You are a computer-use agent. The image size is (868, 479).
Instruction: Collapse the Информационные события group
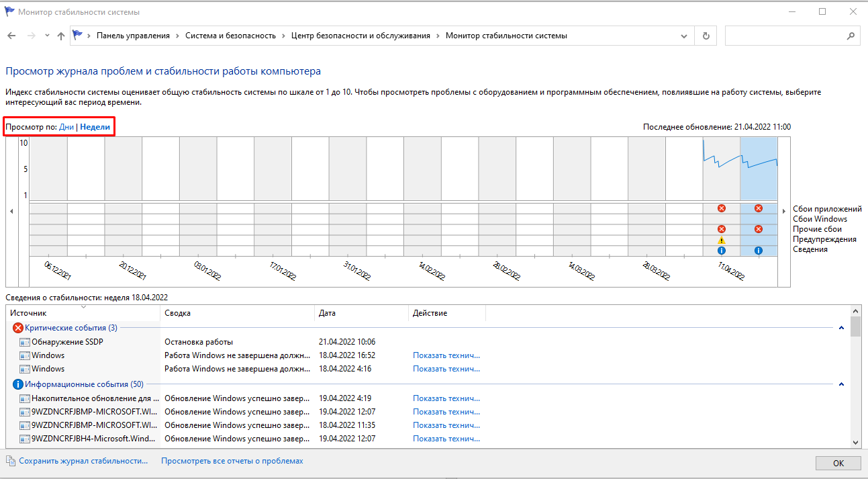841,384
